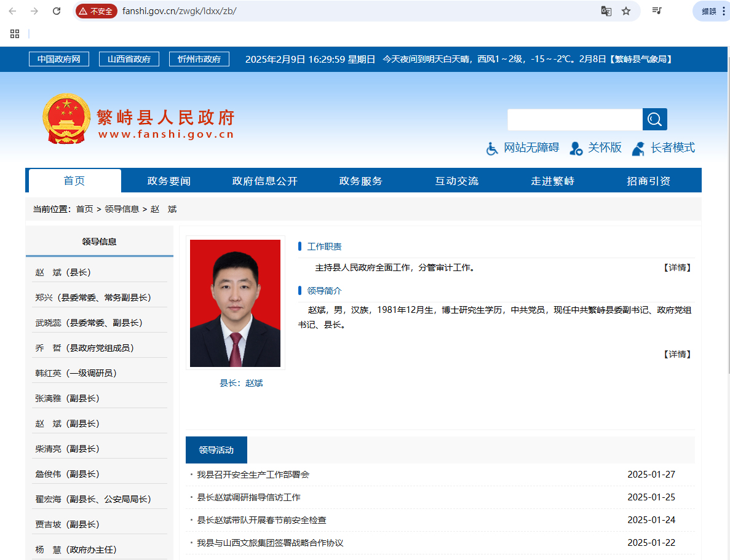Click the wheelchair 网站无障碍 icon
The height and width of the screenshot is (560, 730).
point(492,148)
